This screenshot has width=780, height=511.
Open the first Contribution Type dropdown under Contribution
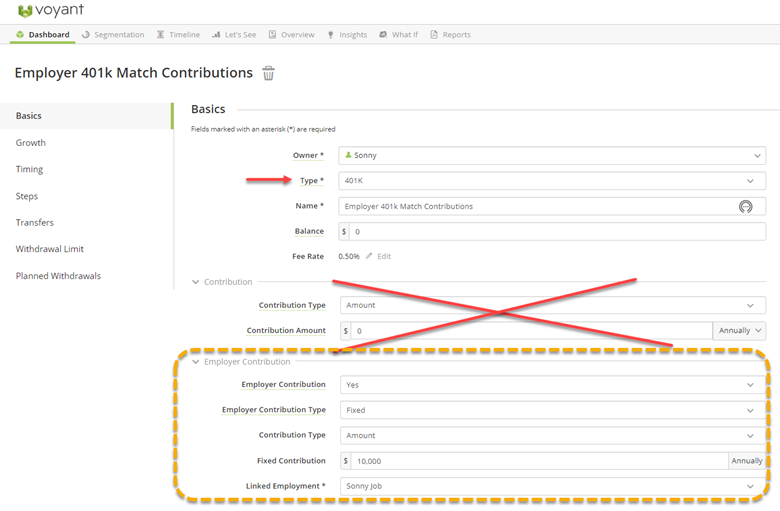pos(553,305)
